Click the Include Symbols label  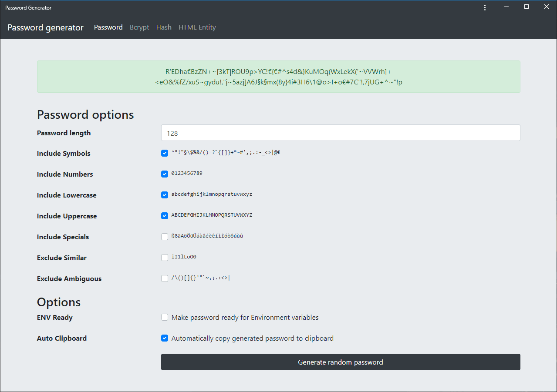(64, 154)
